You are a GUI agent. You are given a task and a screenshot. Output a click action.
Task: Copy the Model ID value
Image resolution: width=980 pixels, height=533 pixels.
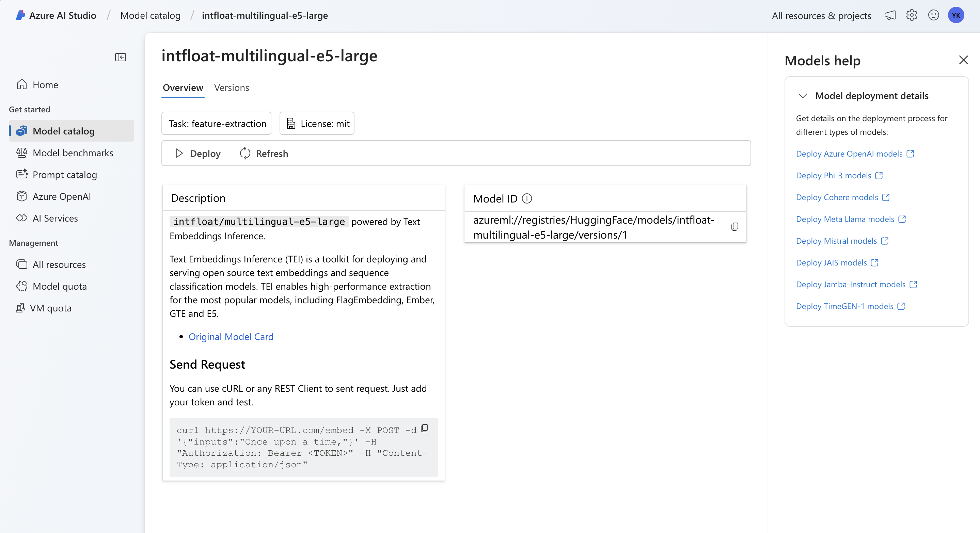tap(734, 227)
